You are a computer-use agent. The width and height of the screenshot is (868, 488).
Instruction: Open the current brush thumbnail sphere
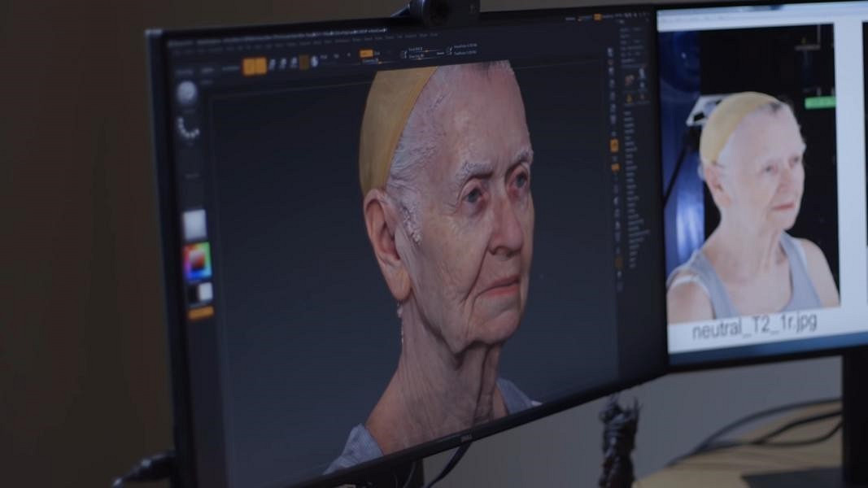(x=187, y=93)
